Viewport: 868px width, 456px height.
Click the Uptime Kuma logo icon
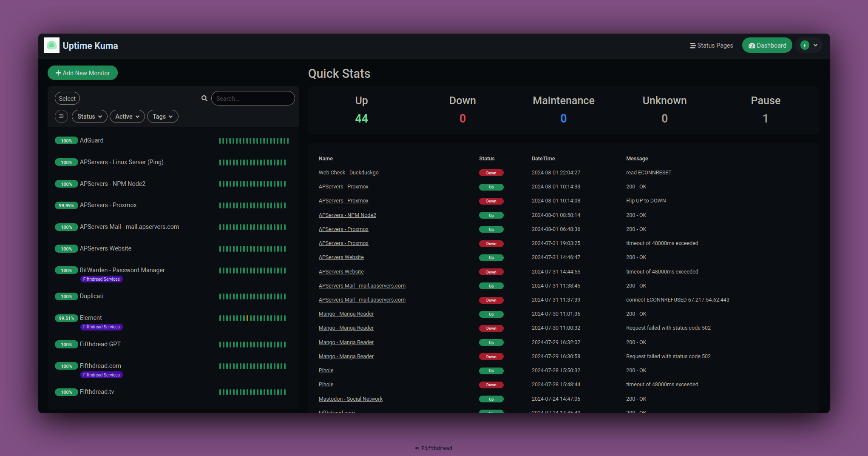[x=52, y=45]
